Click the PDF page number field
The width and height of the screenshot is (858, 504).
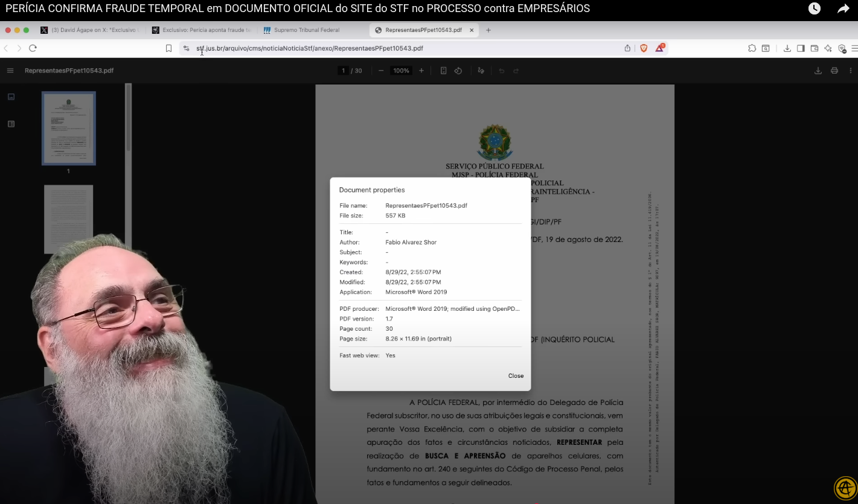point(343,71)
